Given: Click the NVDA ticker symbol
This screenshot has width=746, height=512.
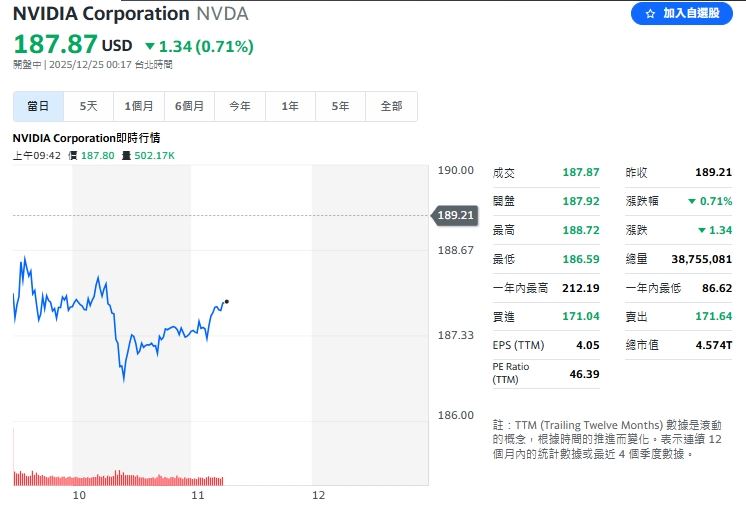Looking at the screenshot, I should (x=222, y=13).
